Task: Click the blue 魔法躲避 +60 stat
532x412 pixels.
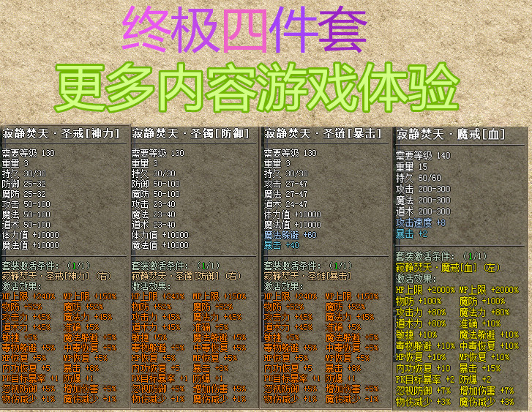Action: [290, 236]
